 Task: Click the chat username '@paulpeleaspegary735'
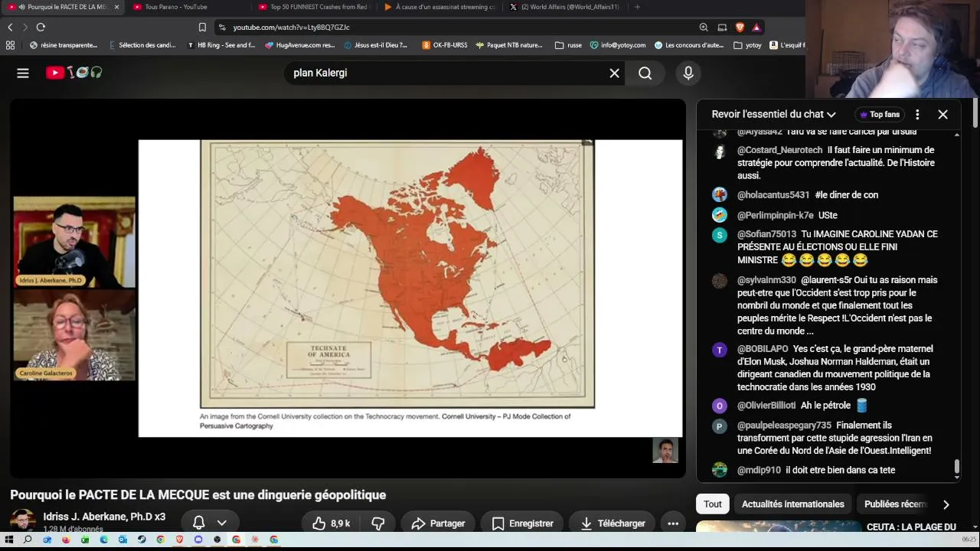click(x=784, y=425)
